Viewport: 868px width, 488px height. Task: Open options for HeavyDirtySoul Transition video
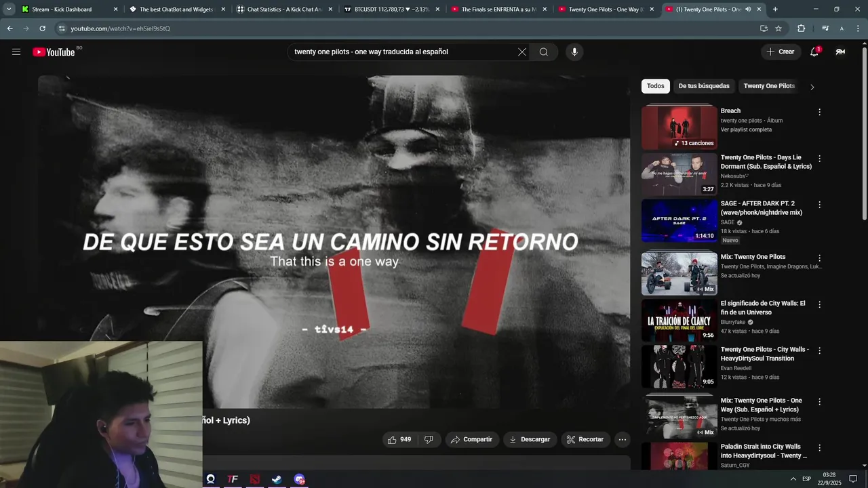pyautogui.click(x=819, y=350)
